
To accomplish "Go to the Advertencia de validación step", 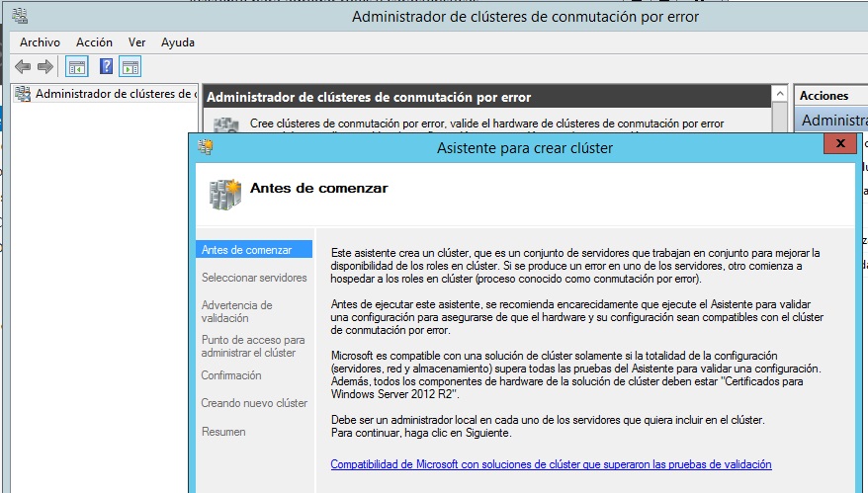I will 236,312.
